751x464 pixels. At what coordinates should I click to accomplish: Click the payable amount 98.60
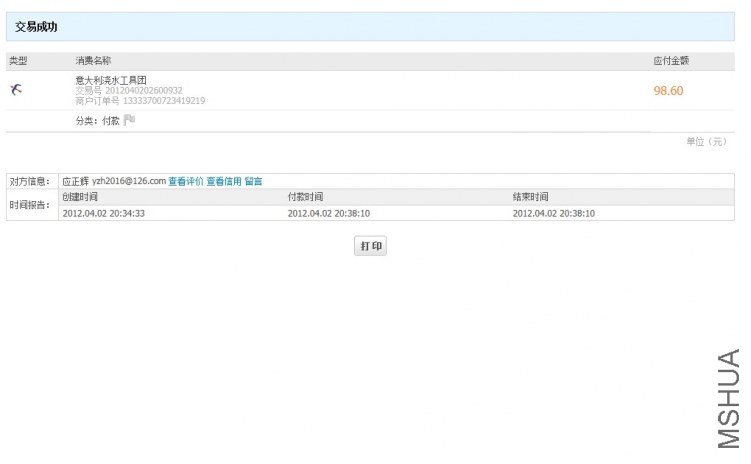(668, 91)
